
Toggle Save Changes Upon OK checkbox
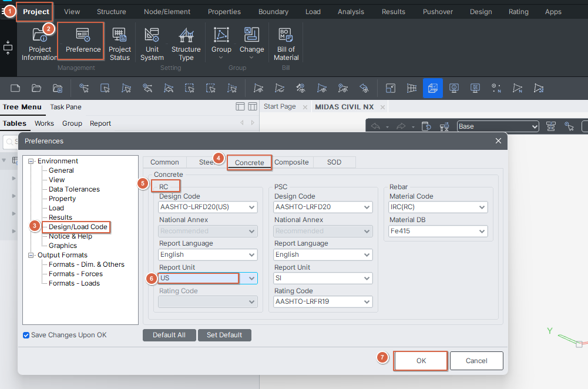26,335
